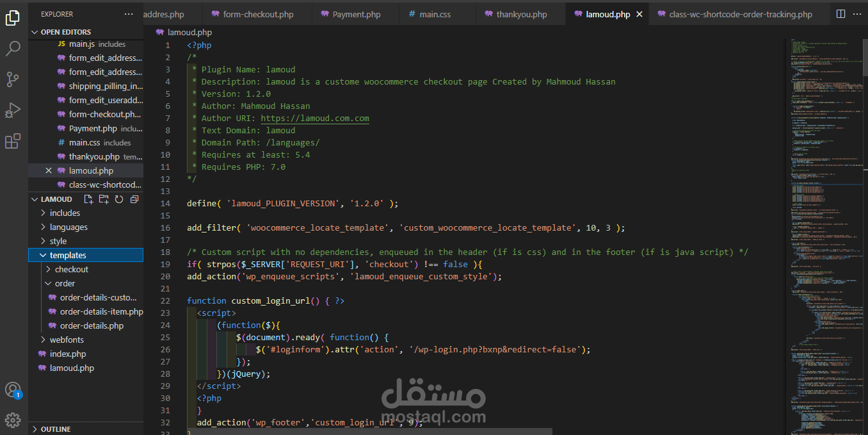Create a new file in LAMOUD
The height and width of the screenshot is (435, 868).
tap(89, 199)
